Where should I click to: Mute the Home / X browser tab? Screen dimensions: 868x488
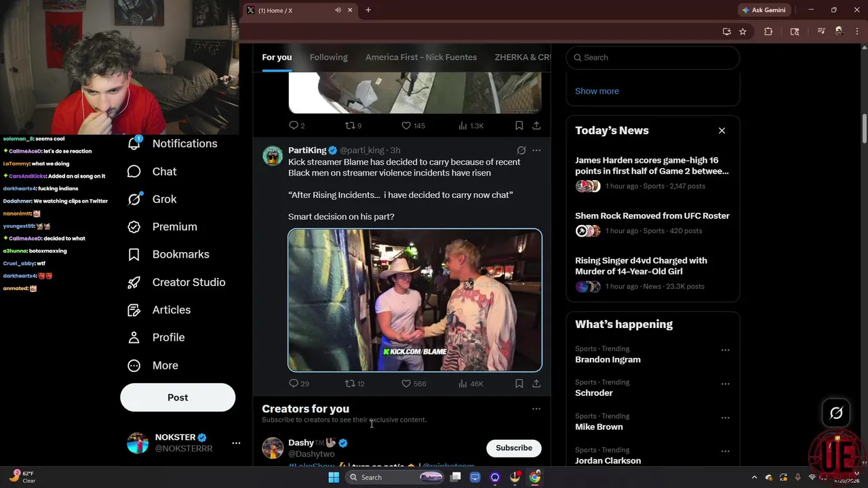pos(338,10)
